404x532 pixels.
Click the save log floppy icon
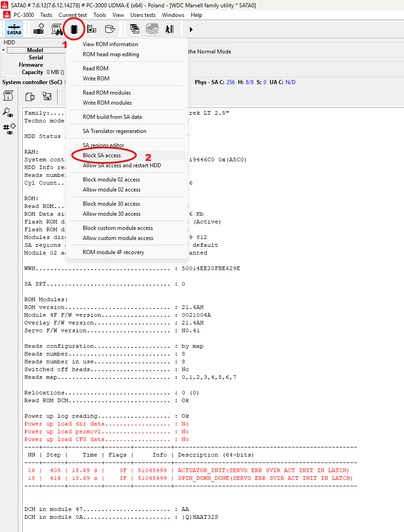click(x=47, y=96)
